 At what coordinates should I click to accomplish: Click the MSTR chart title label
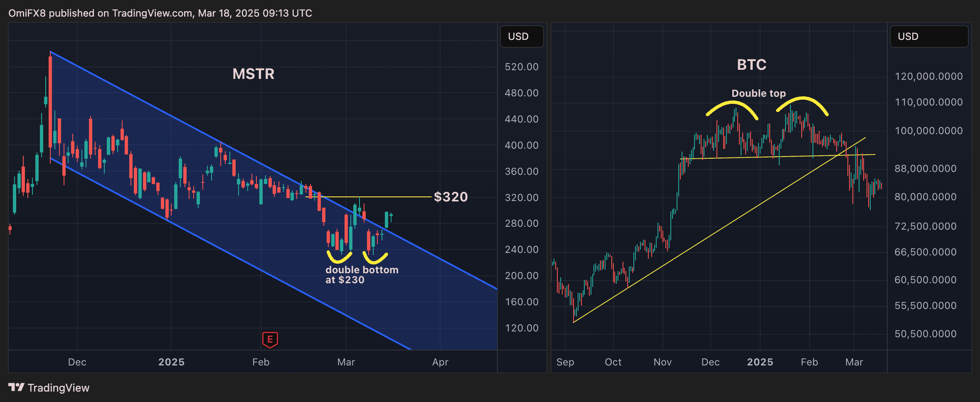pos(254,74)
